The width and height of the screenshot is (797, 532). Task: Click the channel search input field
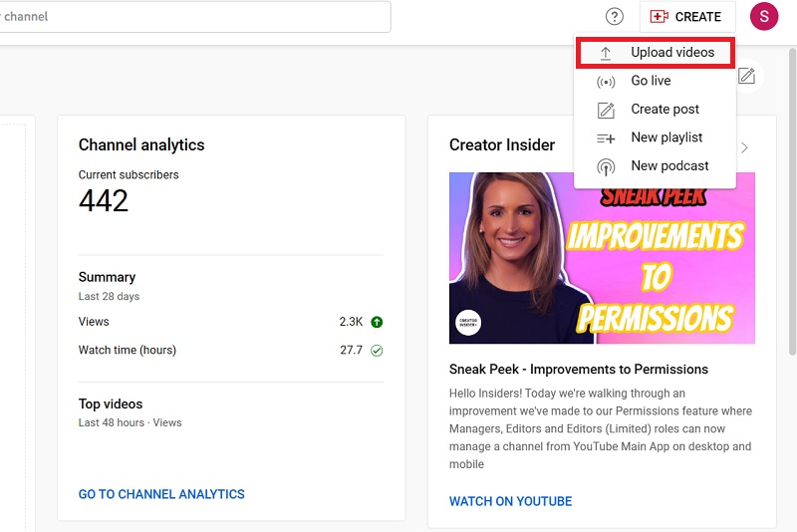click(193, 17)
